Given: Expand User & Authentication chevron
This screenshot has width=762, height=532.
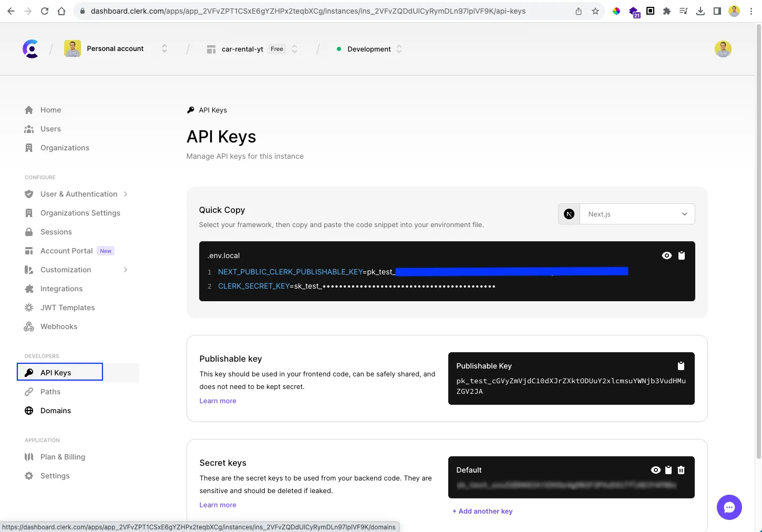Looking at the screenshot, I should (126, 194).
